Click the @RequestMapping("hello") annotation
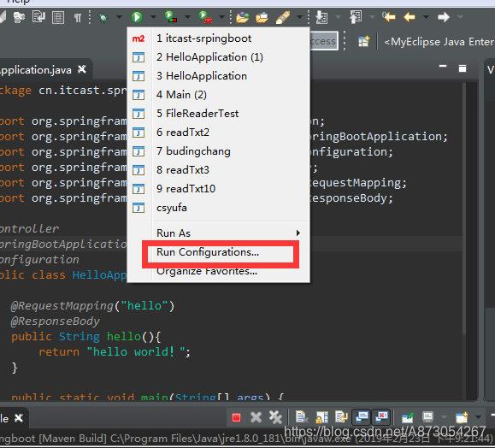 tap(92, 305)
